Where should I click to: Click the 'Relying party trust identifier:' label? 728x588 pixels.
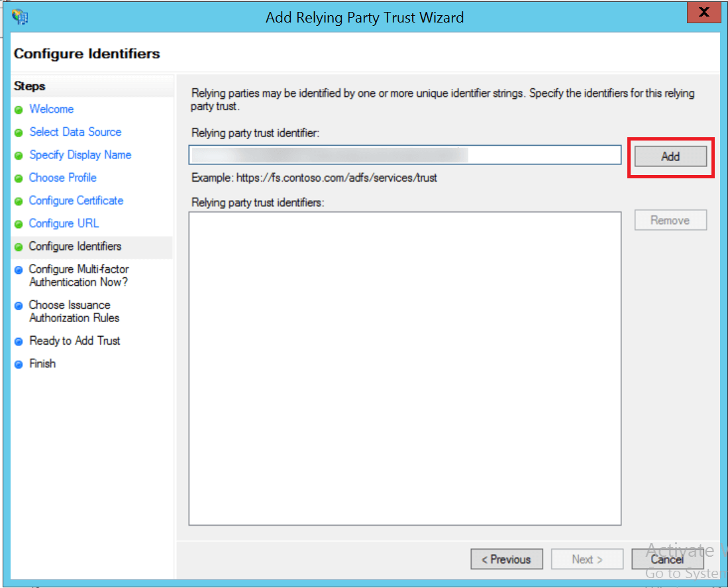(x=255, y=133)
